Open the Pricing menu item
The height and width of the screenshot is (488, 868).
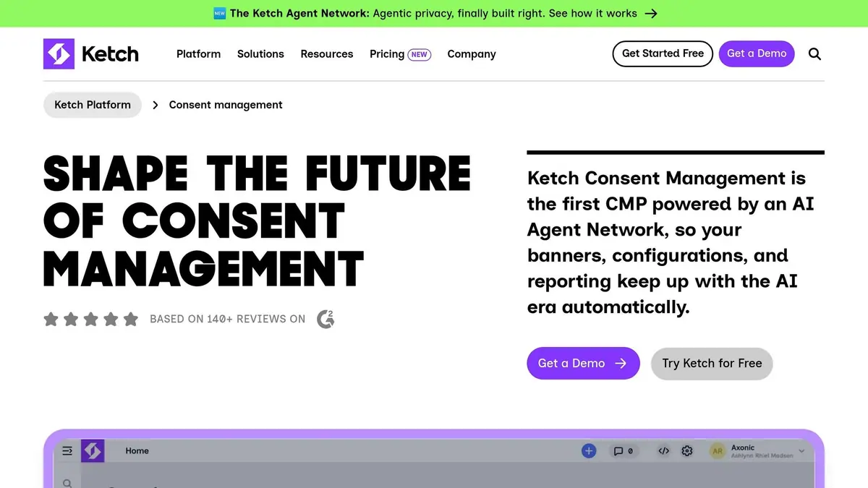pos(387,54)
